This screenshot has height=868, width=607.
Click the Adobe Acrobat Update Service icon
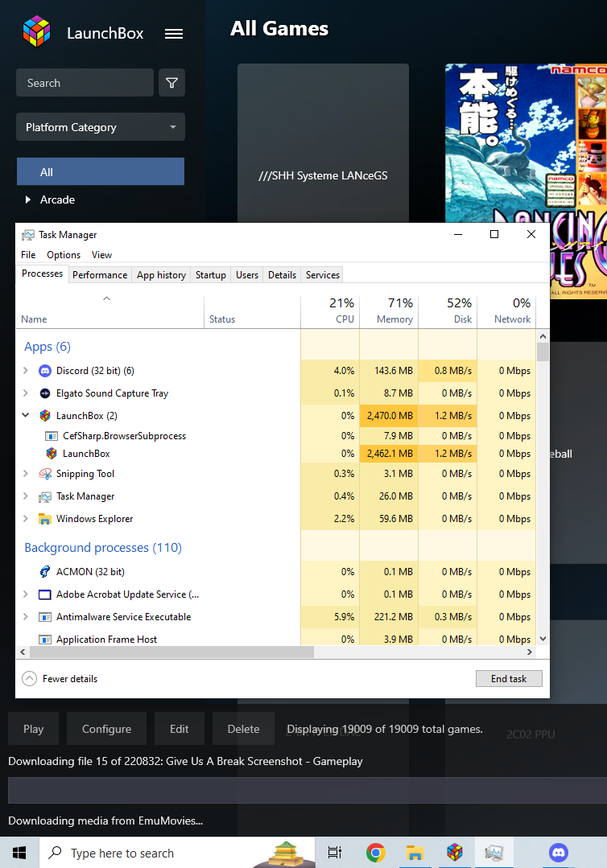(x=45, y=594)
